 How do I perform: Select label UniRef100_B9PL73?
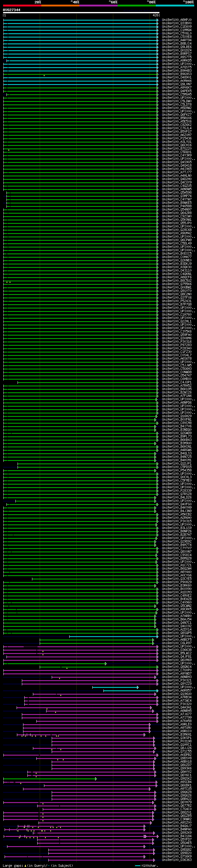[x=177, y=436]
